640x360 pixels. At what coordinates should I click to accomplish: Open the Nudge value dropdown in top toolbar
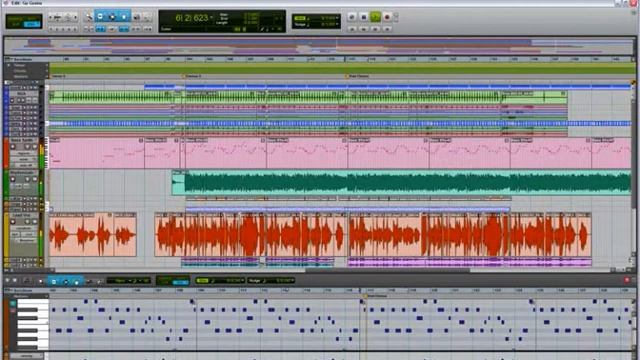[x=337, y=24]
